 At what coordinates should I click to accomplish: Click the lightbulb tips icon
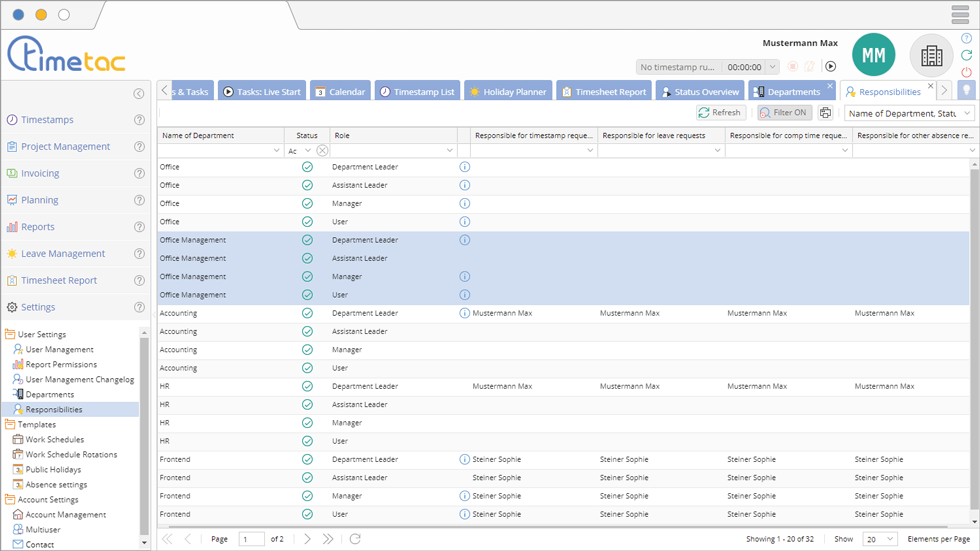point(966,91)
